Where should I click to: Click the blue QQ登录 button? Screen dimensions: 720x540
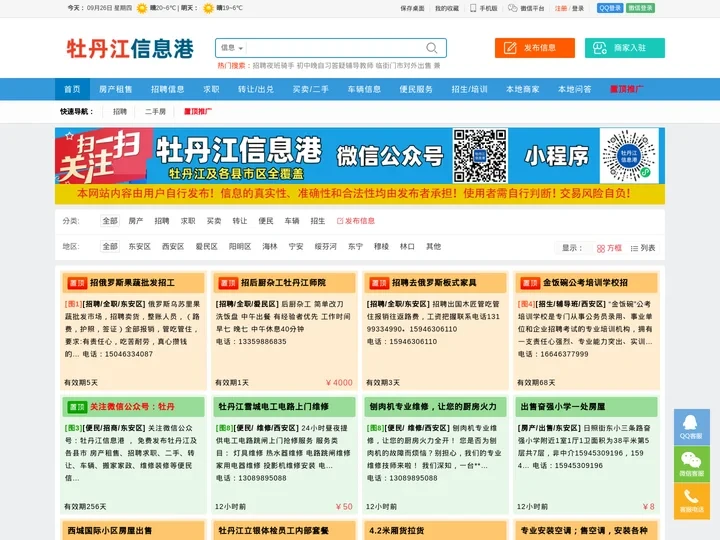pyautogui.click(x=610, y=8)
